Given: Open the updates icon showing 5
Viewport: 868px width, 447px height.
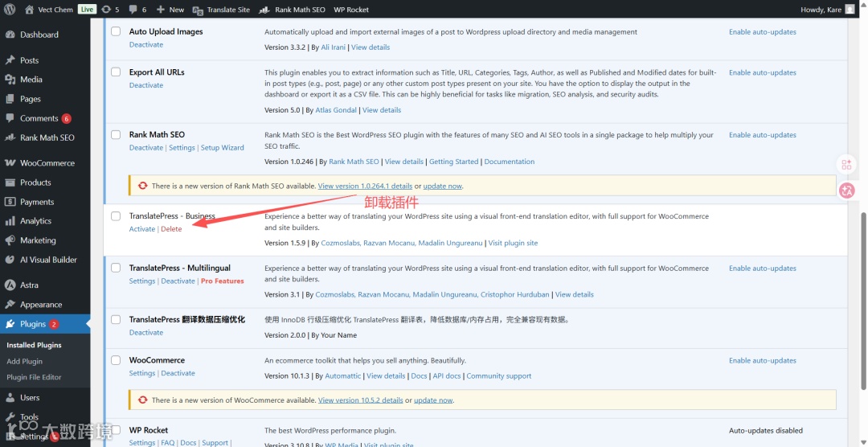Looking at the screenshot, I should 106,10.
